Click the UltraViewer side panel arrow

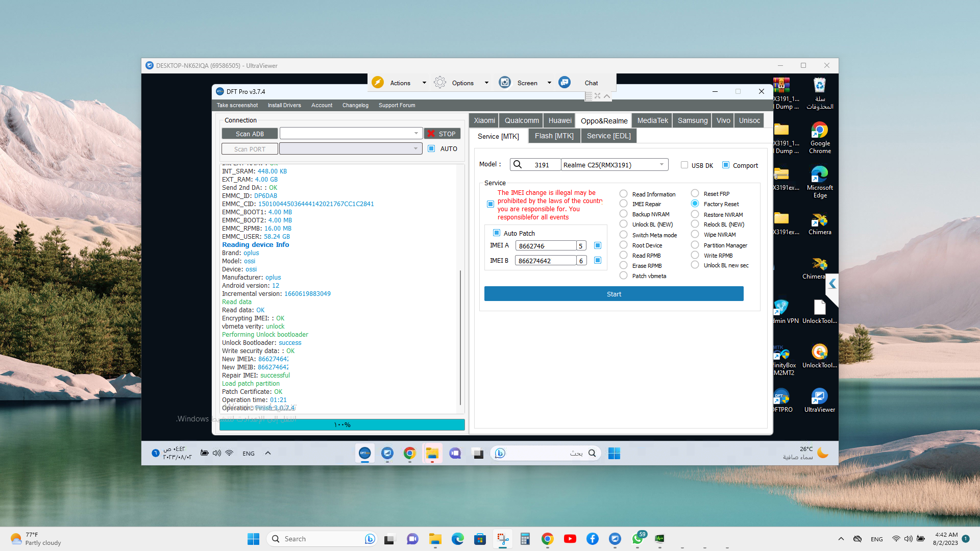[x=832, y=284]
